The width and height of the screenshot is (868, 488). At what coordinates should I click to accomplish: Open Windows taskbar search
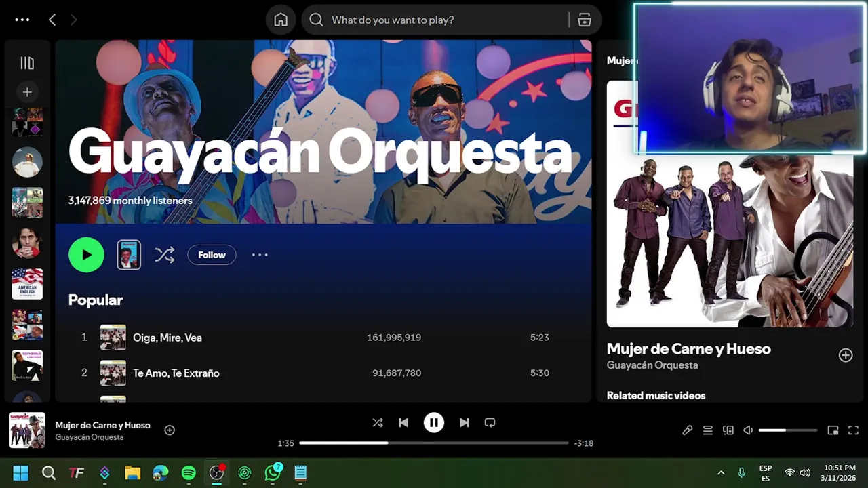click(49, 472)
